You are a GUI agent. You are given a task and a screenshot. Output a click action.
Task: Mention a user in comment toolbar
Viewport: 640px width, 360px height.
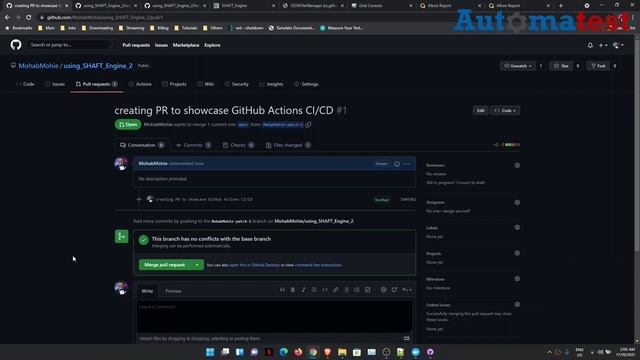click(383, 290)
